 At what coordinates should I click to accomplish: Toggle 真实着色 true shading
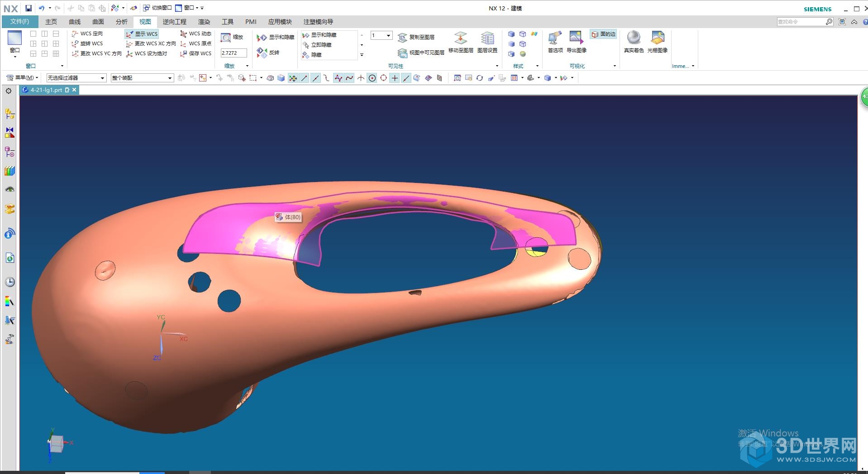pos(634,42)
